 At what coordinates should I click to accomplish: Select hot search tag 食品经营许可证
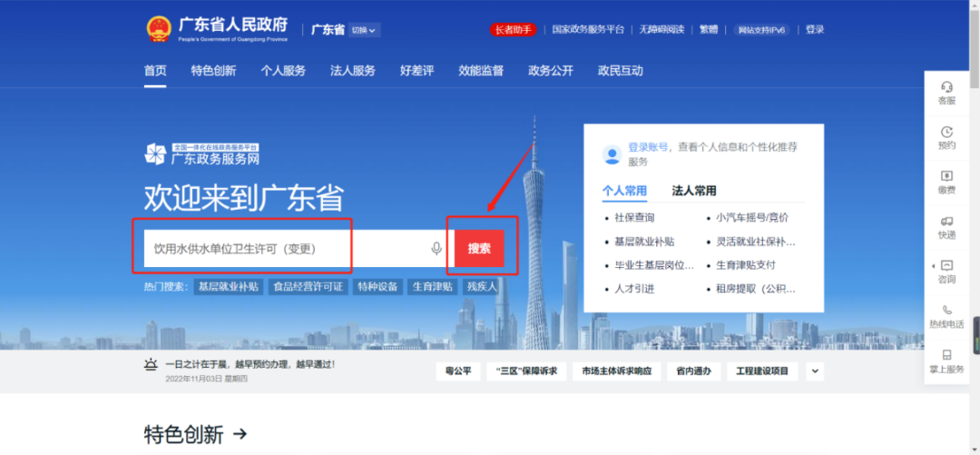(309, 287)
